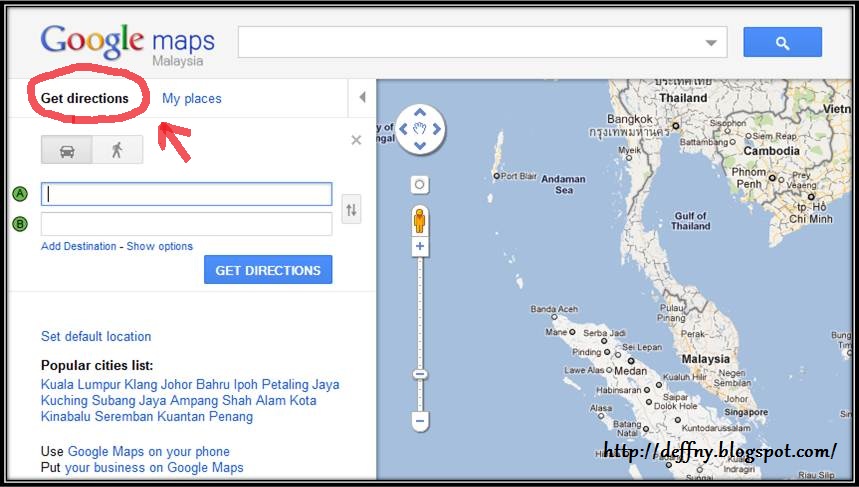This screenshot has width=859, height=487.
Task: Open Klang city link
Action: (x=141, y=385)
